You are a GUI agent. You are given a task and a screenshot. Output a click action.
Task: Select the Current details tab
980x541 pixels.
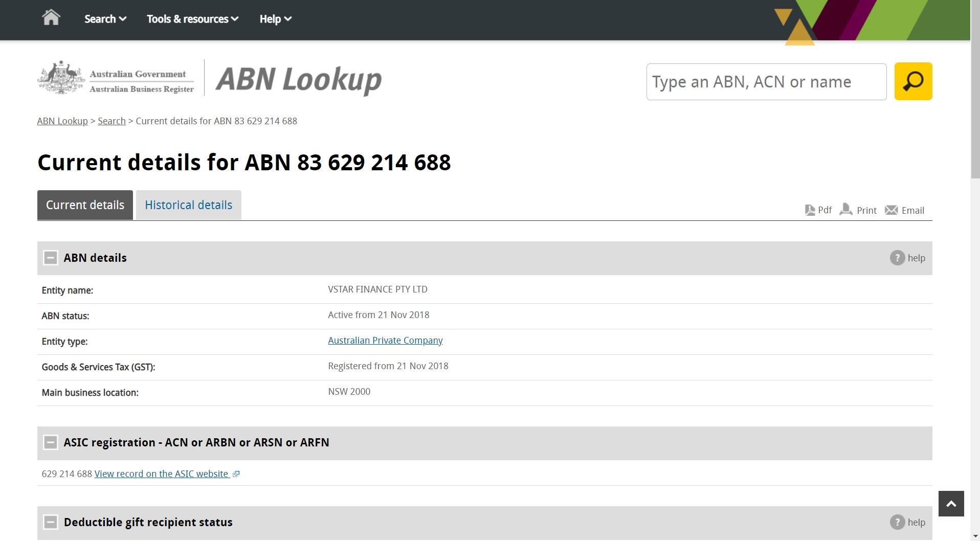(85, 205)
